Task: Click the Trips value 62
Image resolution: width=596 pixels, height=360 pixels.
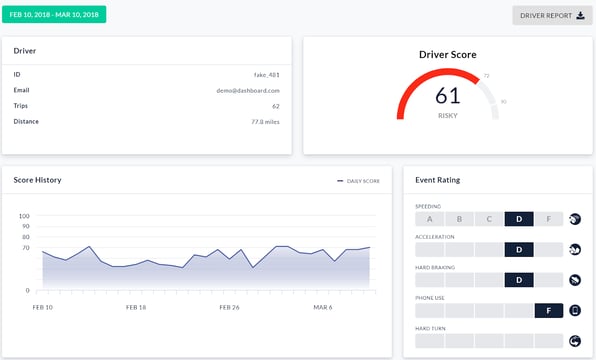Action: point(276,106)
